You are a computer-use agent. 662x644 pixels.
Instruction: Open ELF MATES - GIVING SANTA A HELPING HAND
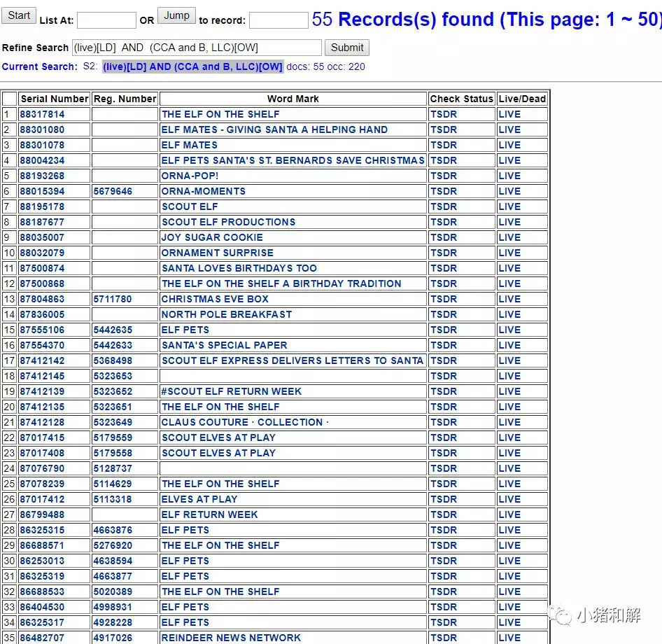274,129
